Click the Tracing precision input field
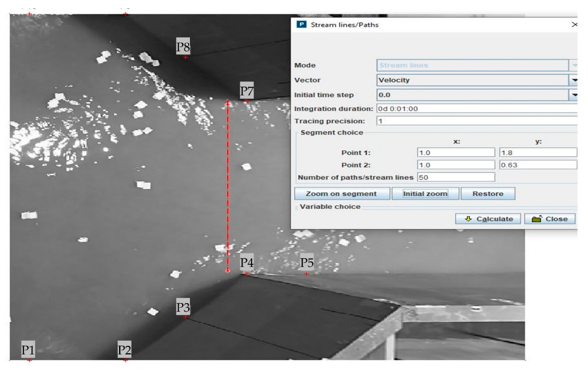This screenshot has height=372, width=588. [476, 121]
